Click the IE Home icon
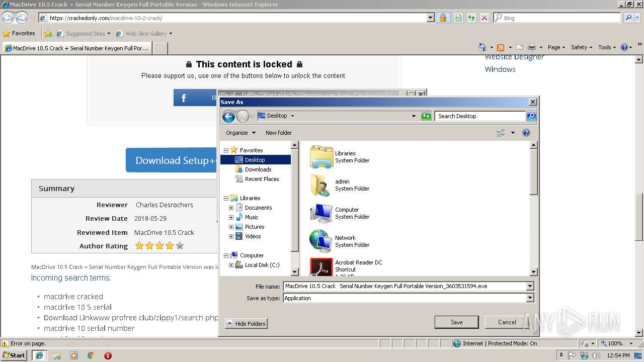This screenshot has height=362, width=644. (482, 47)
